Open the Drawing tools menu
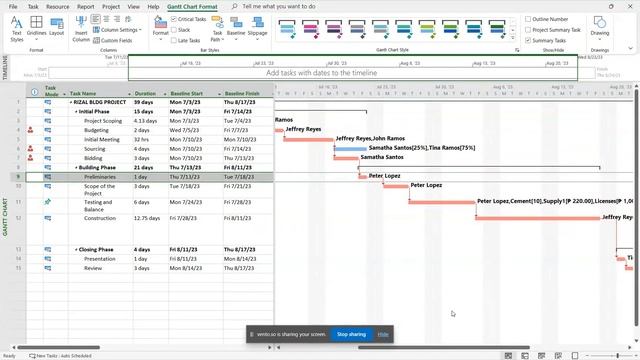The image size is (640, 360). click(x=600, y=28)
